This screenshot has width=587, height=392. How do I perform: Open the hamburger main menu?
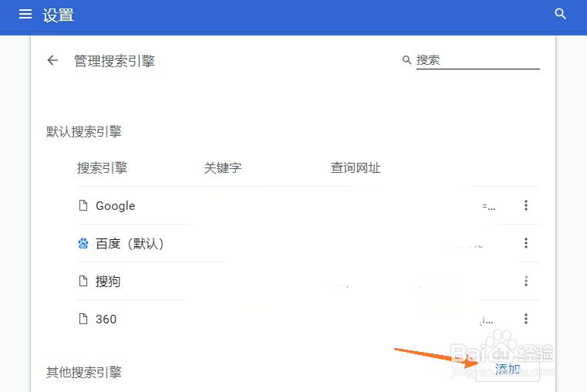click(x=25, y=14)
